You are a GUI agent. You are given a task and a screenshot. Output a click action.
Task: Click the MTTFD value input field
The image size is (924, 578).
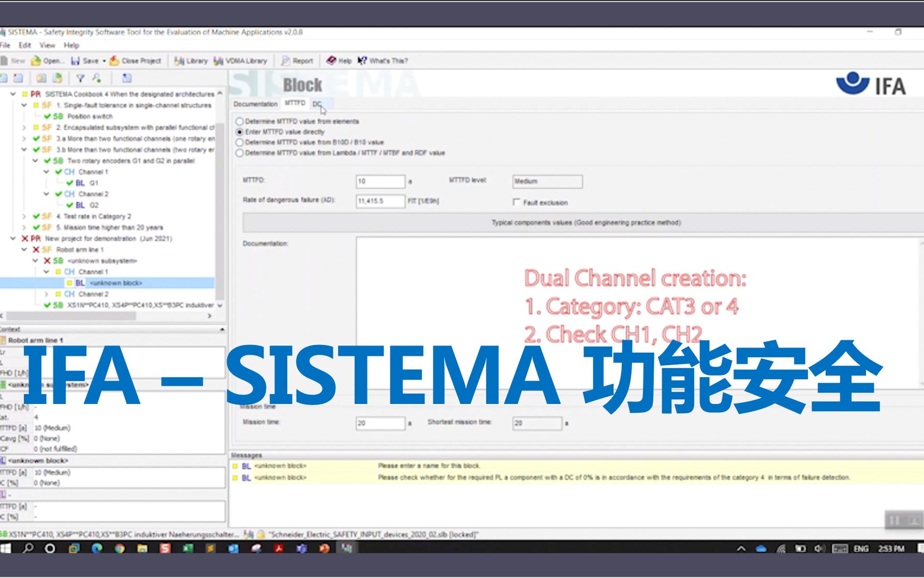pyautogui.click(x=380, y=181)
